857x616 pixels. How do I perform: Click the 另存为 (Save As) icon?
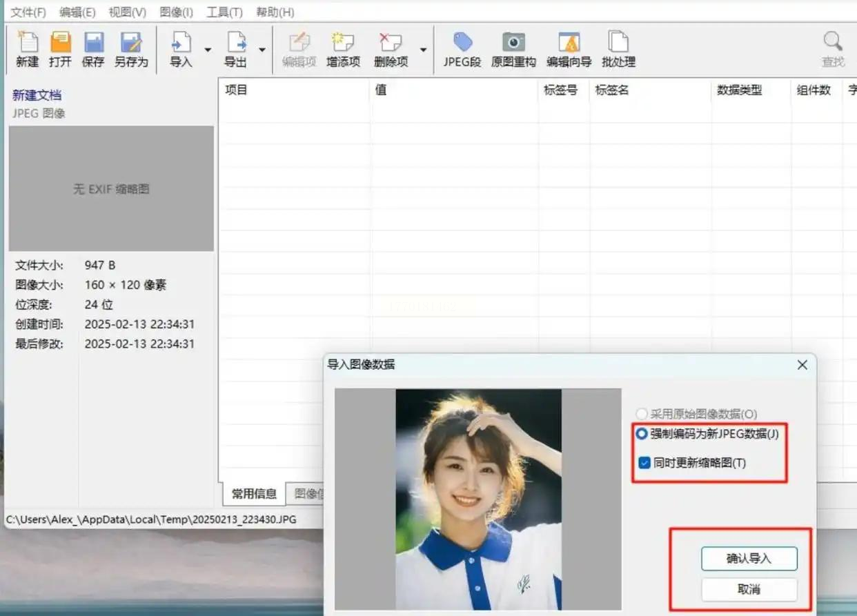(x=131, y=43)
